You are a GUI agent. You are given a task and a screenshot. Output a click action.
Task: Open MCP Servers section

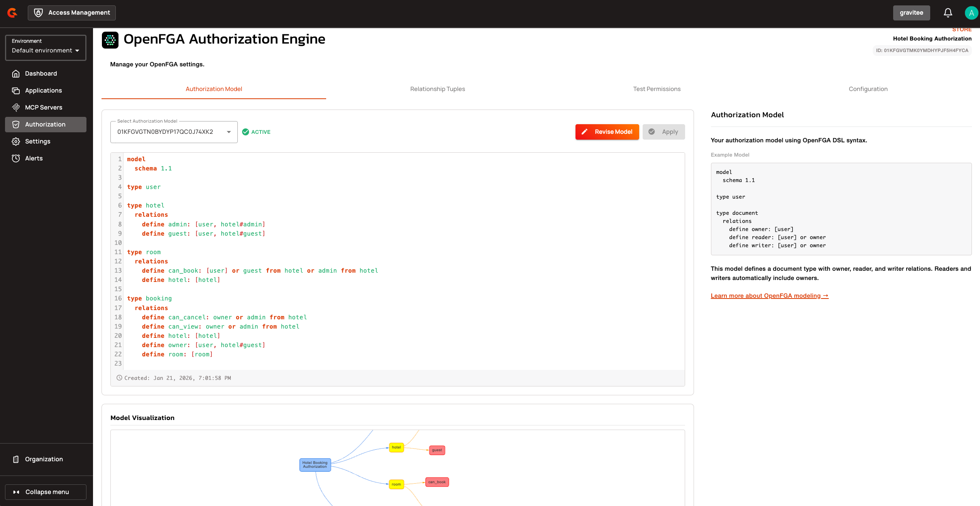[43, 108]
